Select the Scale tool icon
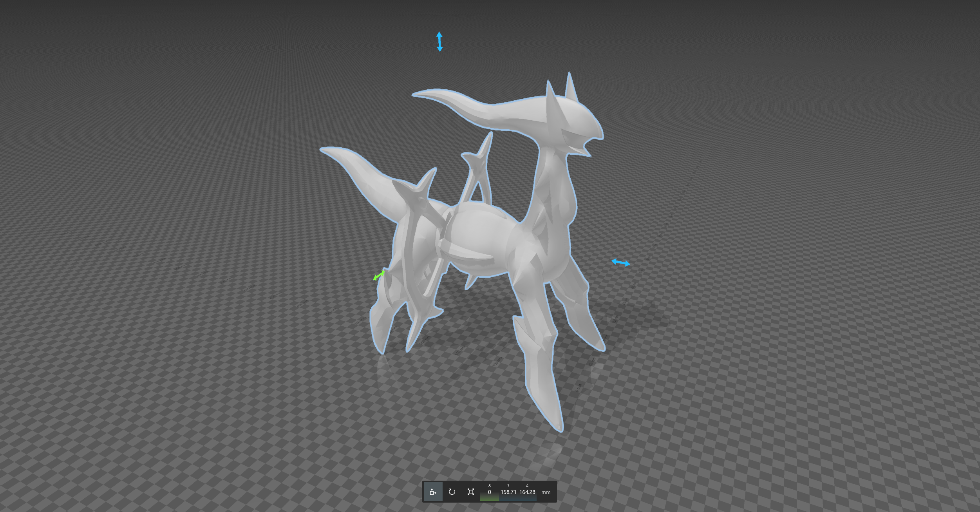Screen dimensions: 980x512 (x=471, y=492)
